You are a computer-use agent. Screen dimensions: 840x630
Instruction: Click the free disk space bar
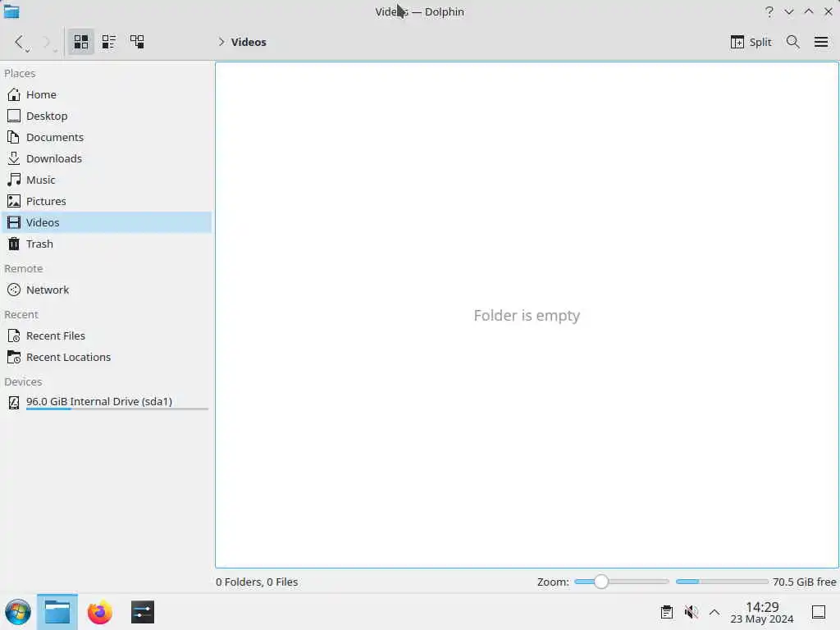coord(722,582)
